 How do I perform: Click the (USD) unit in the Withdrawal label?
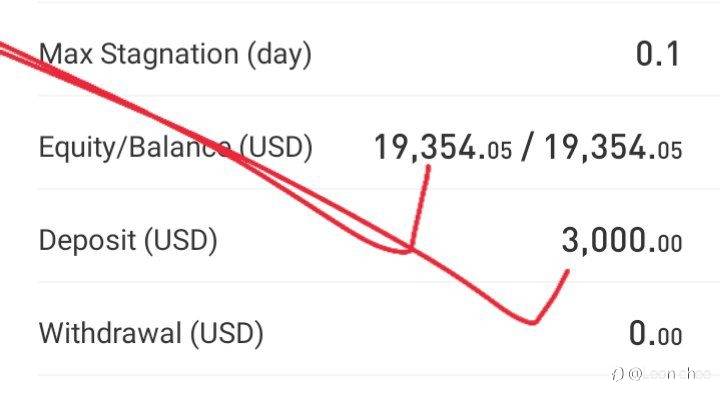pyautogui.click(x=227, y=334)
